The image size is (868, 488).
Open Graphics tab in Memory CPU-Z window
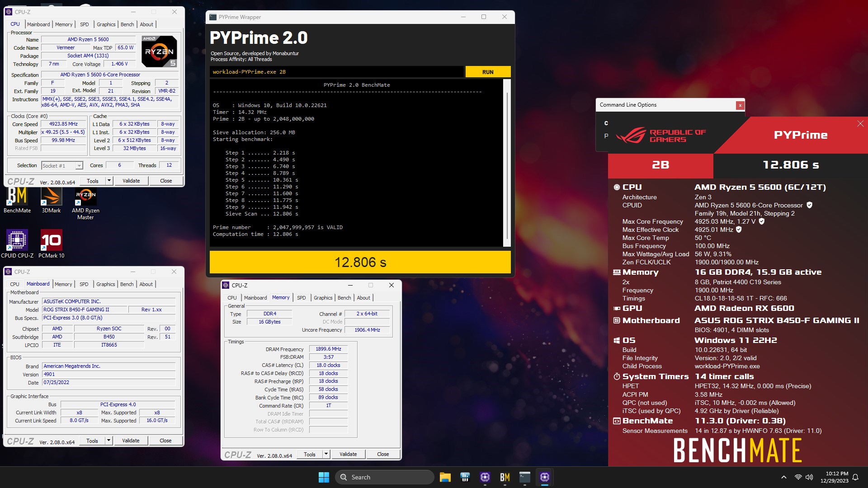coord(323,298)
